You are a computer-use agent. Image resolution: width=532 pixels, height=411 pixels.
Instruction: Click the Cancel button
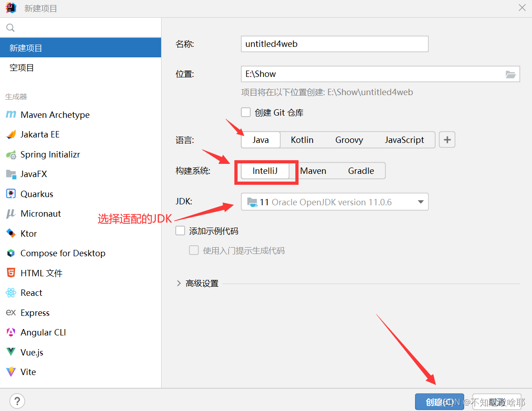coord(497,402)
